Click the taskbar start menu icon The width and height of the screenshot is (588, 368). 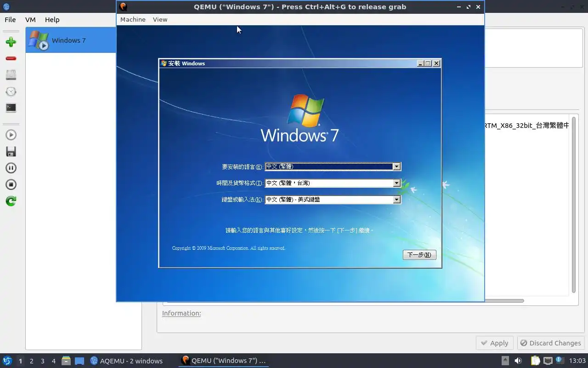coord(7,361)
